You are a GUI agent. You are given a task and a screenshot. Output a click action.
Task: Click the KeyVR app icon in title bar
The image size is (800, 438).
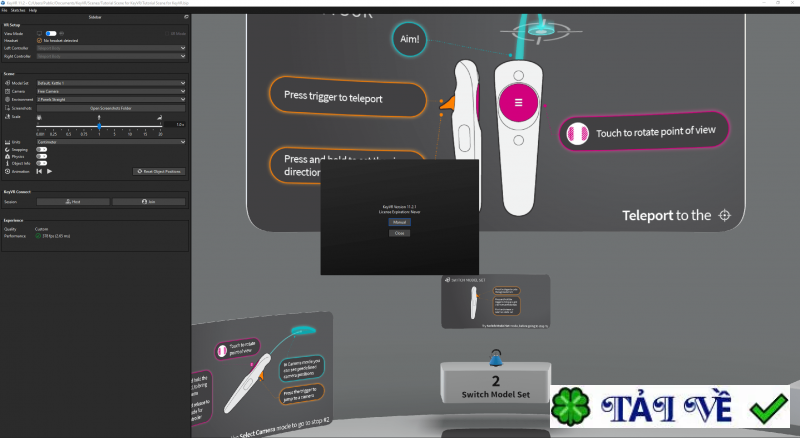[x=3, y=3]
